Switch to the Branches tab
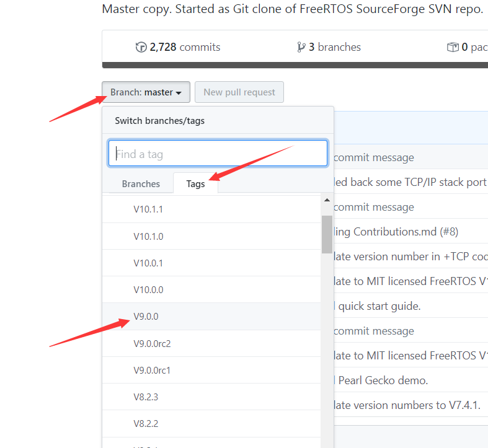Image resolution: width=488 pixels, height=448 pixels. tap(141, 184)
